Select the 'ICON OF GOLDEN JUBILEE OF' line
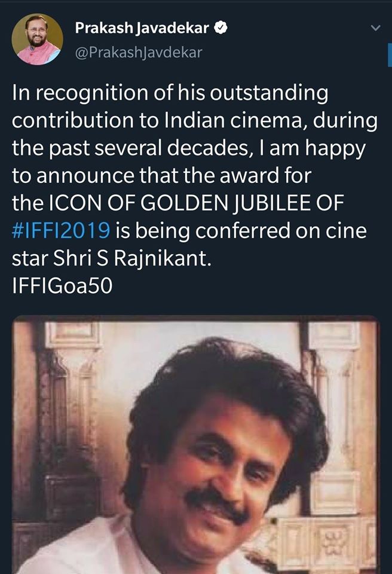Screen dimensions: 392x574 click(x=178, y=203)
